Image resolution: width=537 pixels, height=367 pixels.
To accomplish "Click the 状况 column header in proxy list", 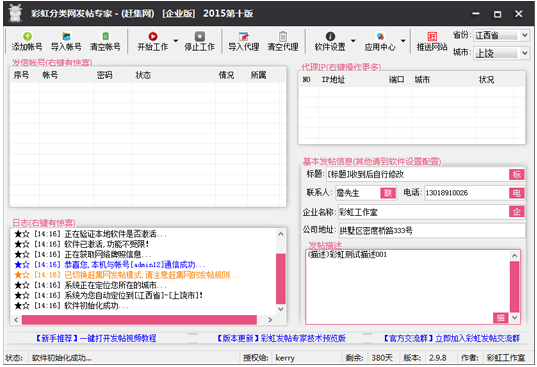I will (486, 80).
